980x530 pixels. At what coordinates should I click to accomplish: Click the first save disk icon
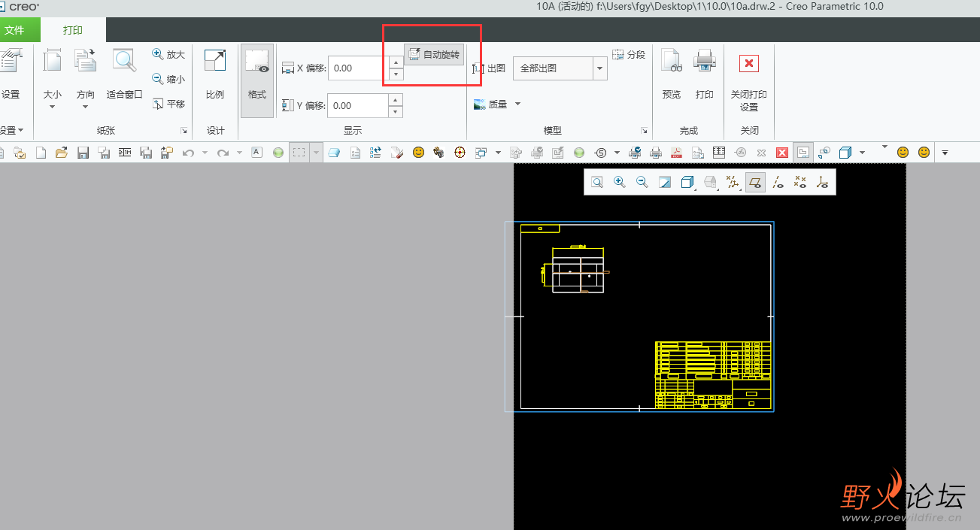pyautogui.click(x=83, y=153)
